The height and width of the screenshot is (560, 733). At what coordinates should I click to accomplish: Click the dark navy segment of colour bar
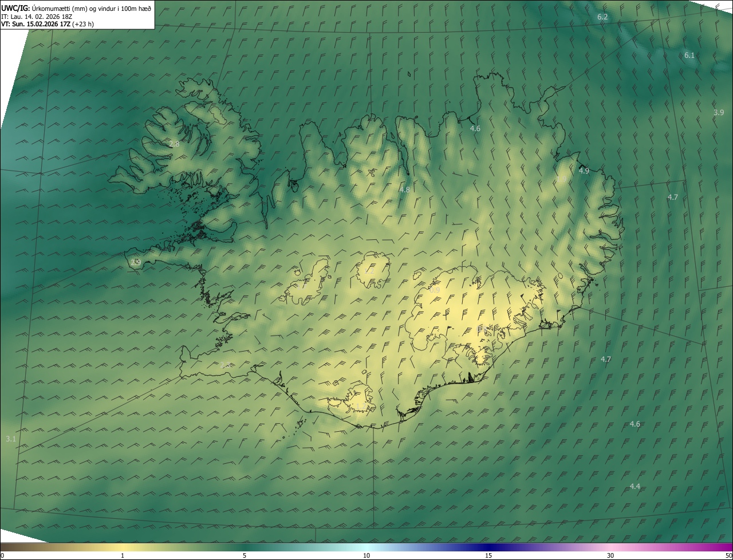(x=488, y=547)
